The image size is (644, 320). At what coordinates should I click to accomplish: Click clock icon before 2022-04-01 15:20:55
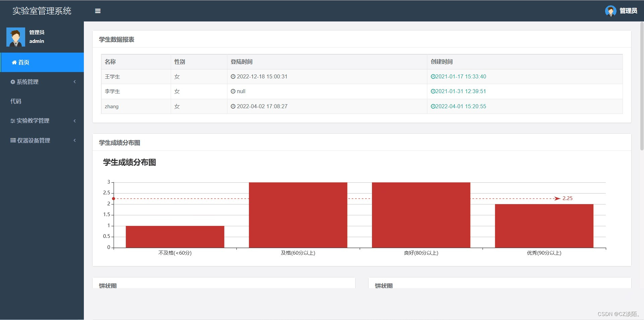coord(433,106)
